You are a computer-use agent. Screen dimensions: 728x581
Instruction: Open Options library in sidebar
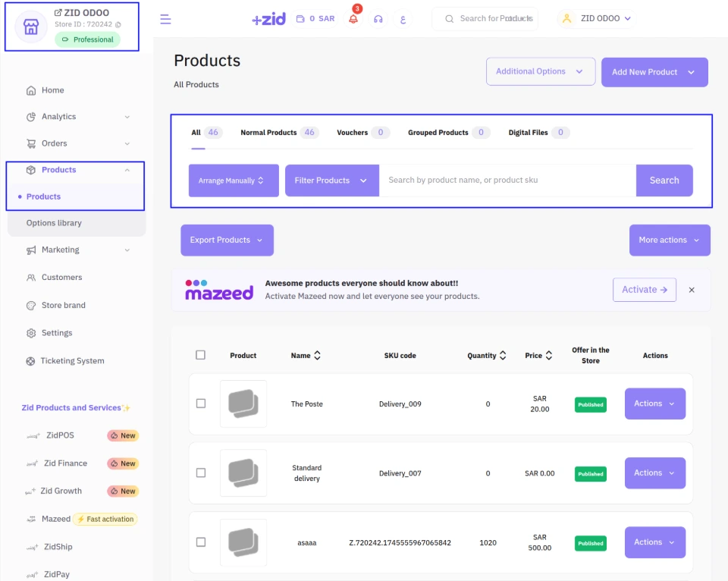(x=54, y=223)
